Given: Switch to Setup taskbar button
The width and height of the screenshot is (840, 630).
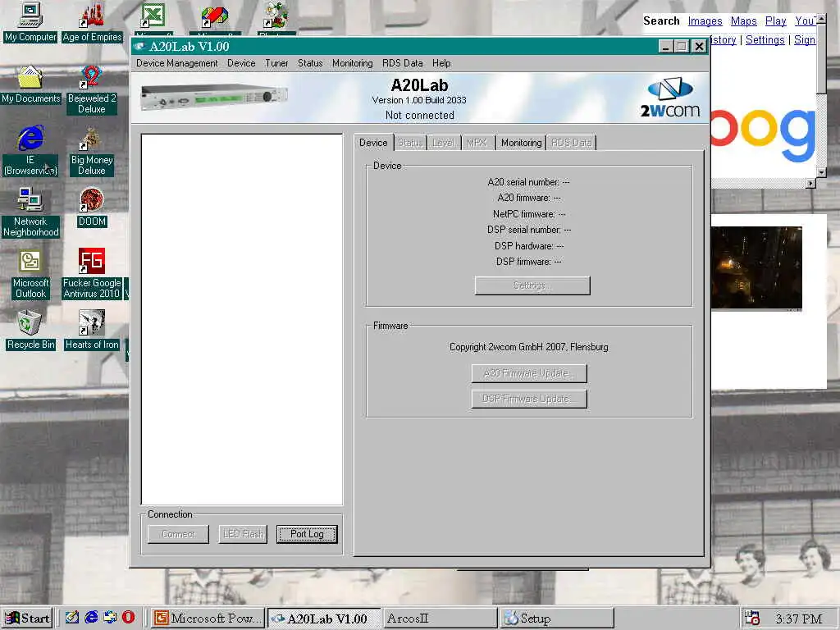Looking at the screenshot, I should tap(556, 619).
